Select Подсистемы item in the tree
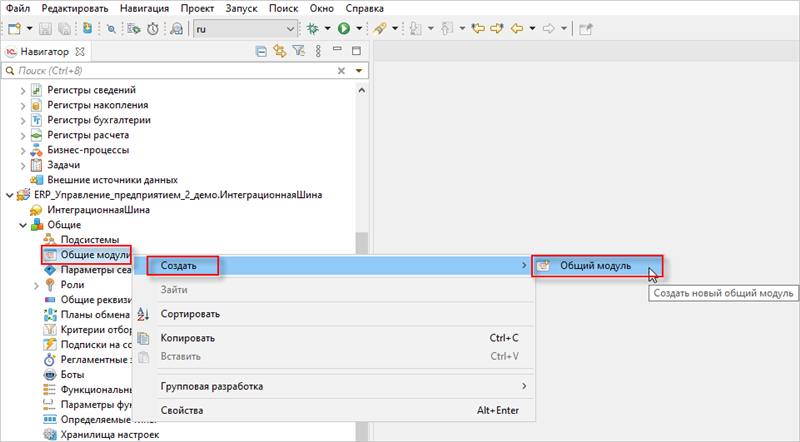Viewport: 800px width, 442px height. click(x=89, y=240)
